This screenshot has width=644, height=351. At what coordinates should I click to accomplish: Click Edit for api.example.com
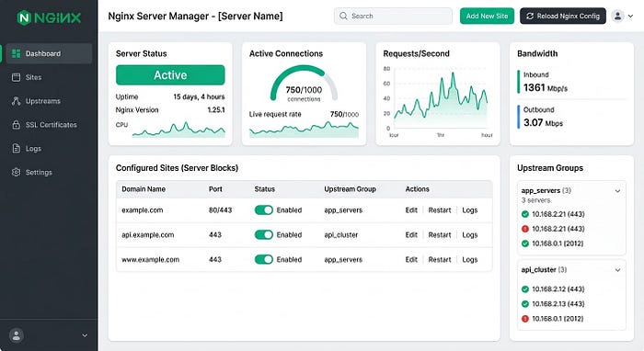point(411,234)
